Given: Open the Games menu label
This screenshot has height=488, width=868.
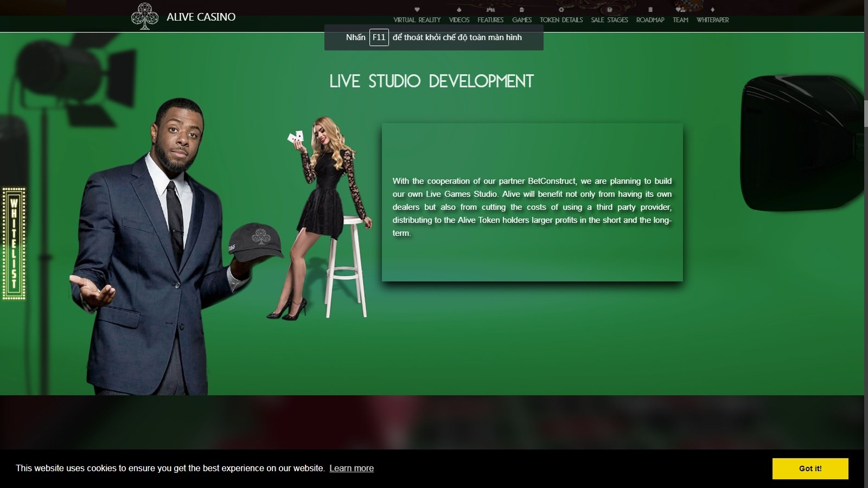Looking at the screenshot, I should click(522, 20).
